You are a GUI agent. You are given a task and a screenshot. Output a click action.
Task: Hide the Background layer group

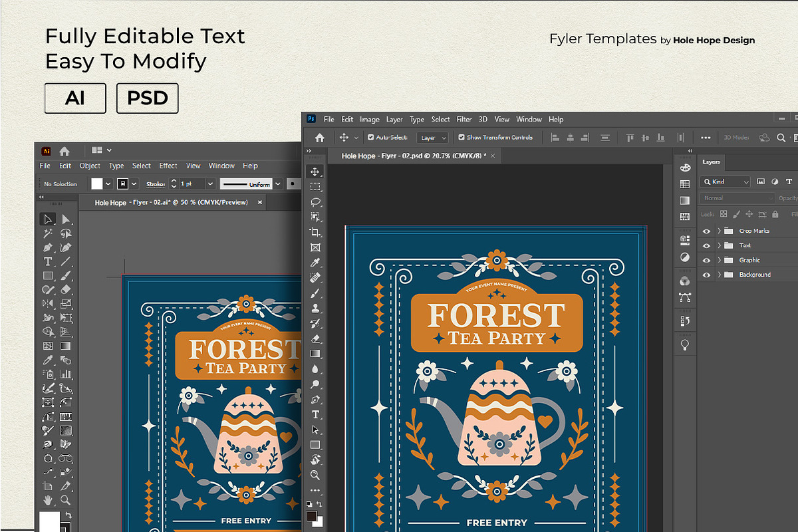click(706, 275)
